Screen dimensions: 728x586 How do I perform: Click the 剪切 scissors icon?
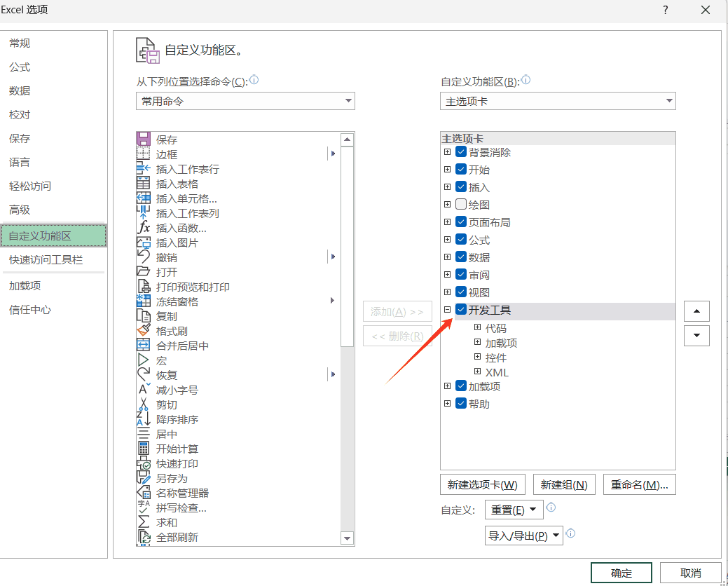144,404
